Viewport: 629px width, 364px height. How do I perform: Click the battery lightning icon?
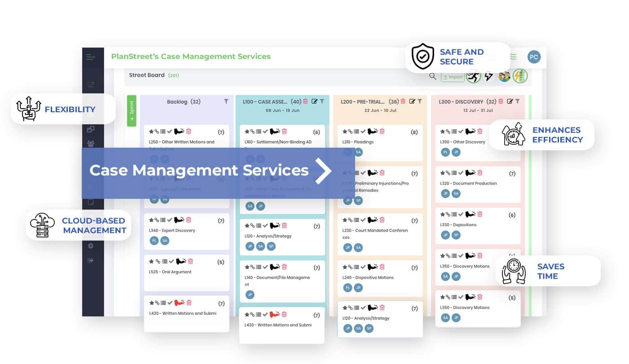pos(520,76)
